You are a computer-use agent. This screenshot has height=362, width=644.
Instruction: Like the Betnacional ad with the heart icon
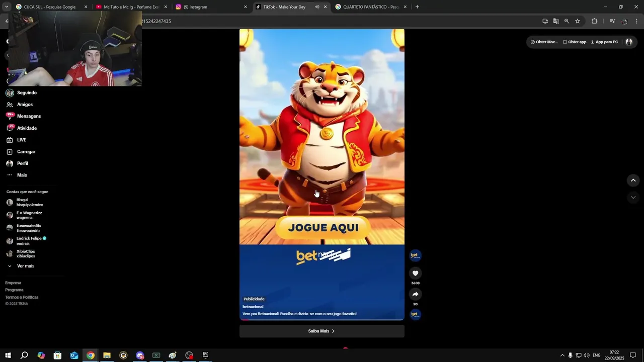[x=415, y=273]
